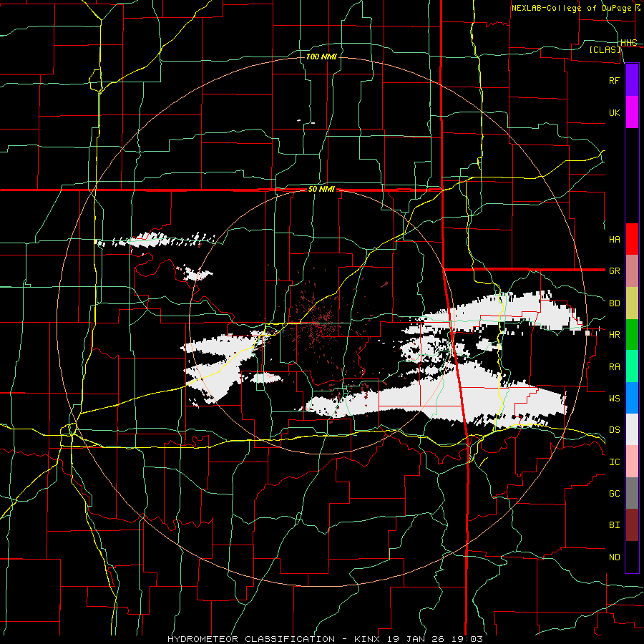Click the [CLAS] legend header
Image resolution: width=644 pixels, height=644 pixels.
pyautogui.click(x=605, y=49)
